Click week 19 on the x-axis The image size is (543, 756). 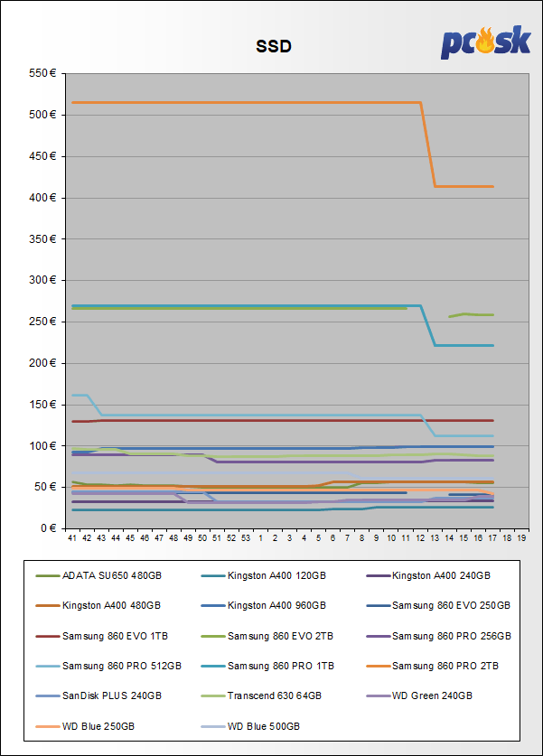coord(521,538)
